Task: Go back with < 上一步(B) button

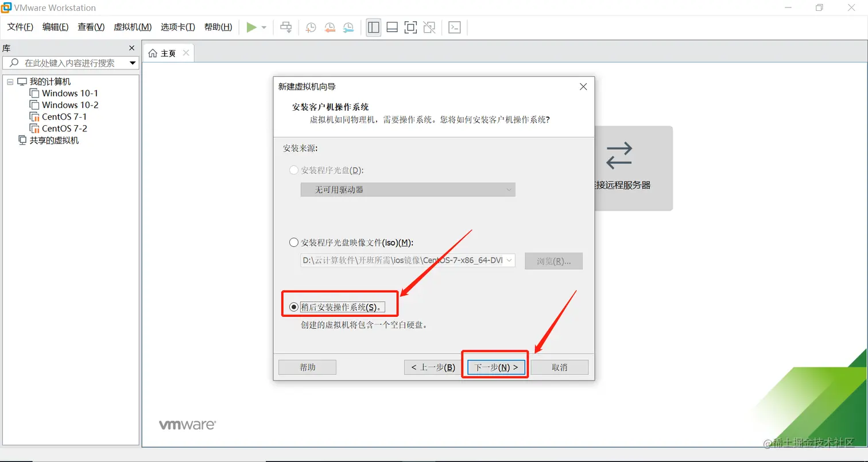Action: point(433,367)
